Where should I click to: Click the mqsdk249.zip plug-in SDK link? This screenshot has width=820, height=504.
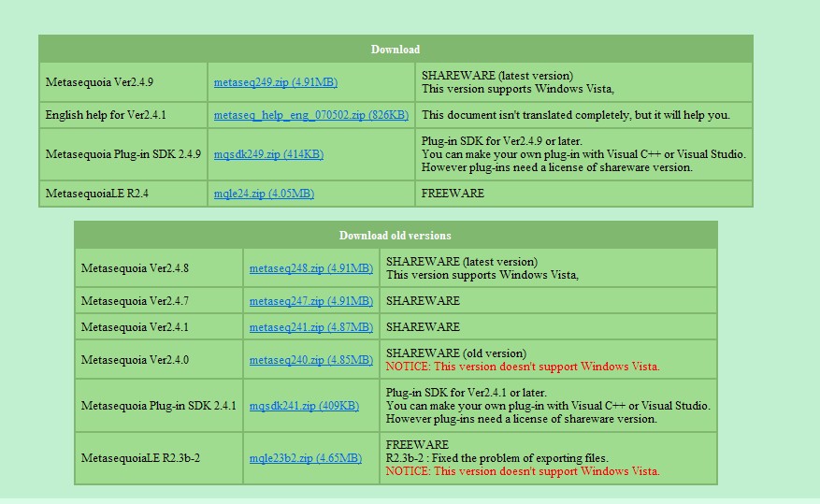click(268, 154)
